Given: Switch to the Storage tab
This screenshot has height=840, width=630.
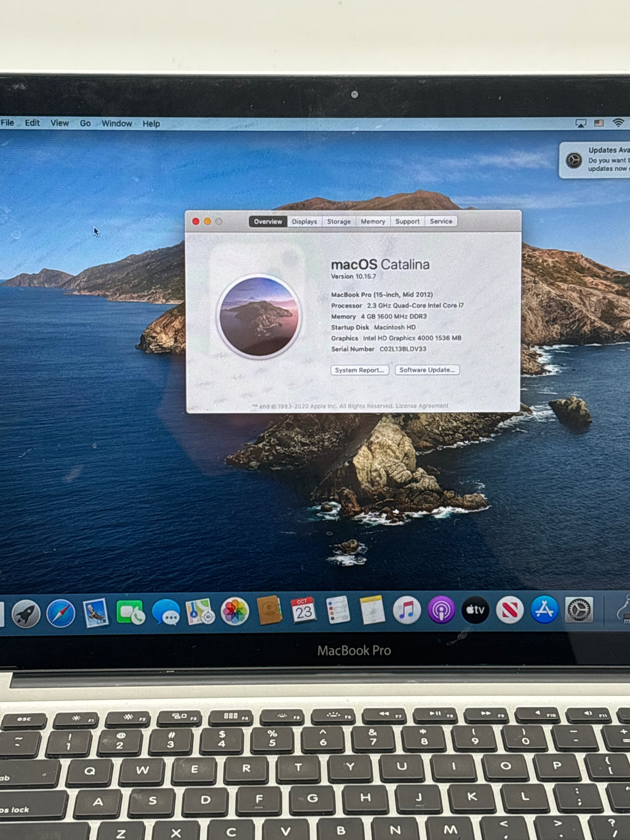Looking at the screenshot, I should pos(339,222).
